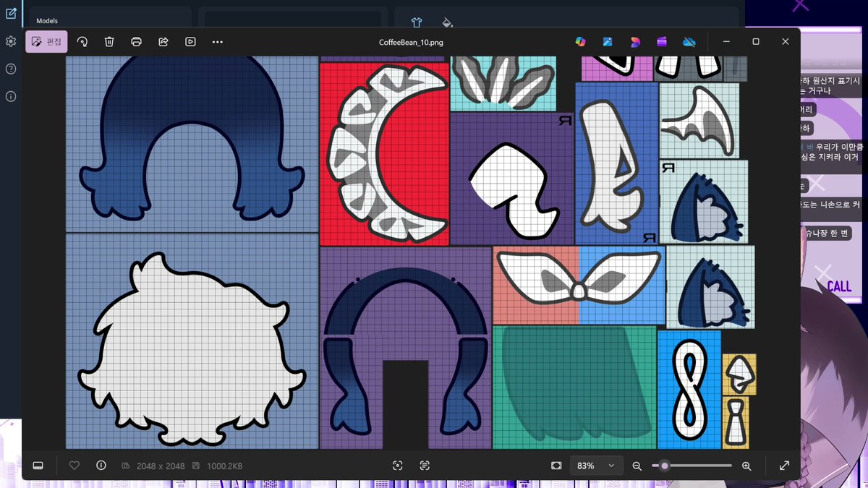Open help question icon in the background sidebar
Viewport: 868px width, 488px height.
(x=10, y=69)
